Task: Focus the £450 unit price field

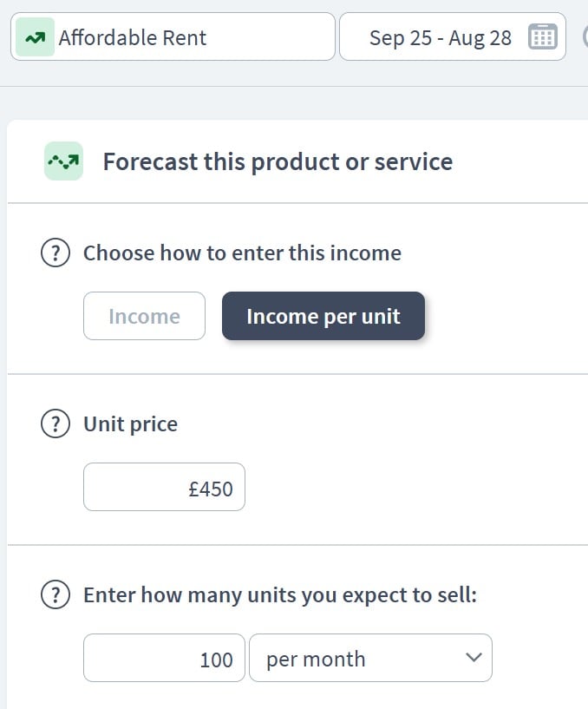Action: pos(164,488)
